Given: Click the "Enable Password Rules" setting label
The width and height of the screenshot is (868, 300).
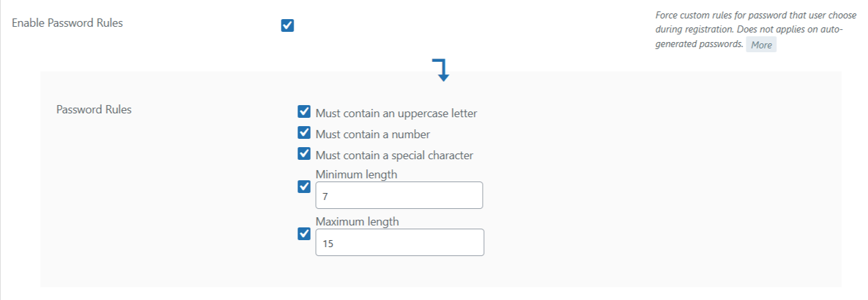Looking at the screenshot, I should (x=68, y=23).
